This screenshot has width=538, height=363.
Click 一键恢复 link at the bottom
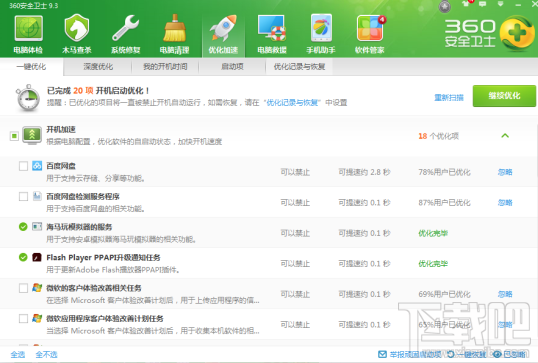[467, 354]
